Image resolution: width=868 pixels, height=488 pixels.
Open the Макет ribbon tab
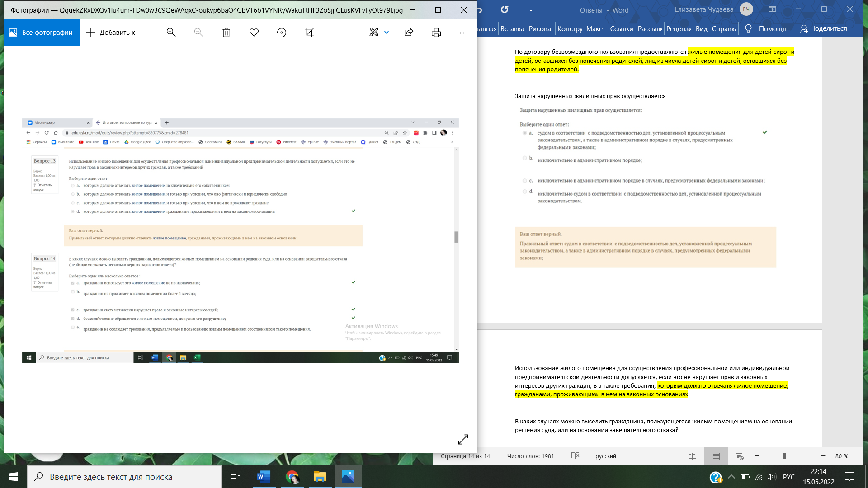(x=596, y=28)
